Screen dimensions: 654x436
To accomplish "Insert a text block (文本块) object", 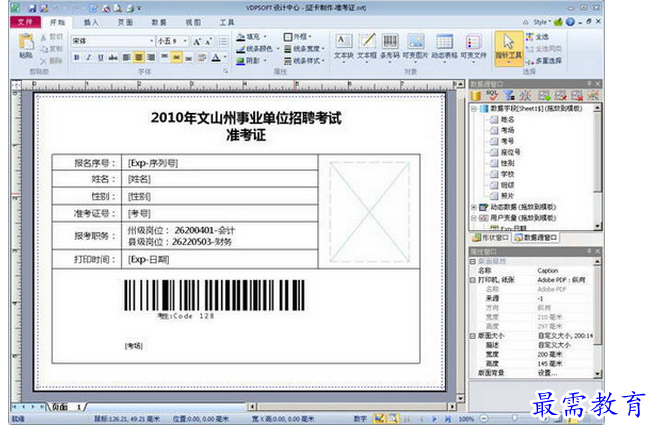I will (344, 48).
